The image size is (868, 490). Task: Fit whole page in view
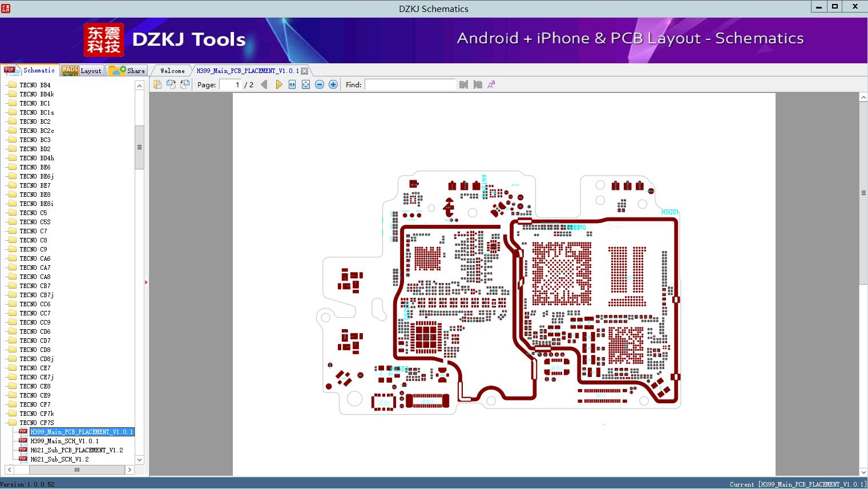(x=306, y=84)
